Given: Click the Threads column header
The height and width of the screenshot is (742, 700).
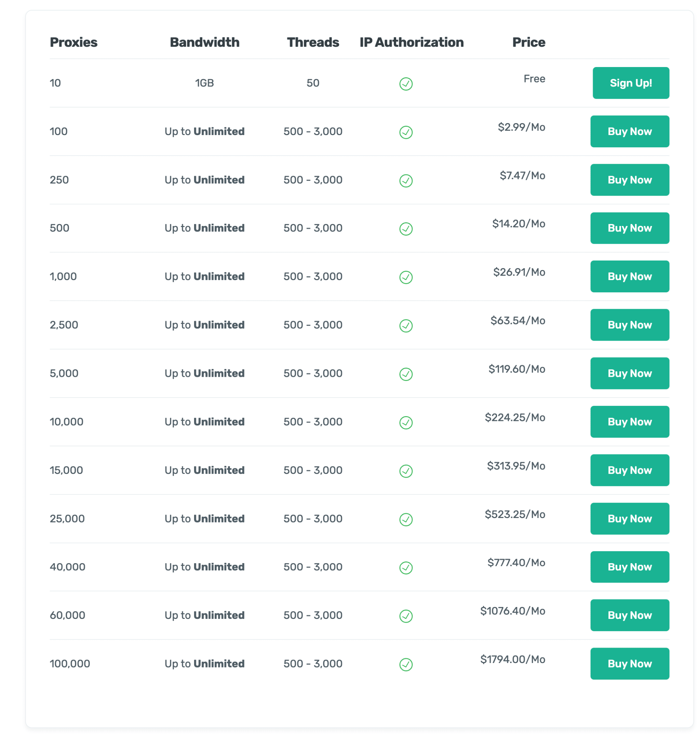Looking at the screenshot, I should click(313, 42).
